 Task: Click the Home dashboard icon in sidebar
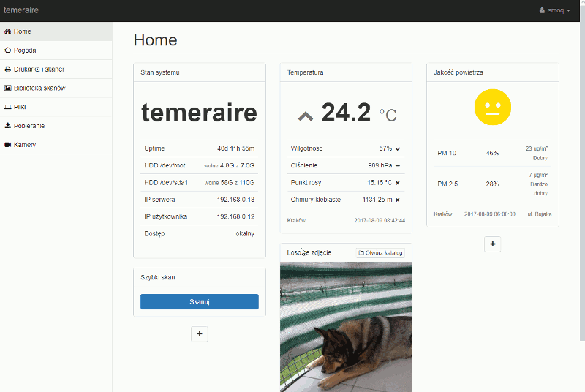coord(8,32)
